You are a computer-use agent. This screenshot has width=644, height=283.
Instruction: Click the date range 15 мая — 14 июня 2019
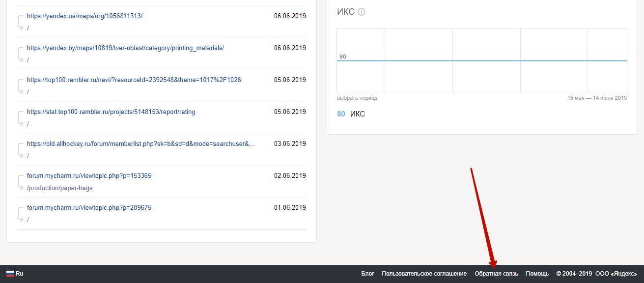coord(597,98)
